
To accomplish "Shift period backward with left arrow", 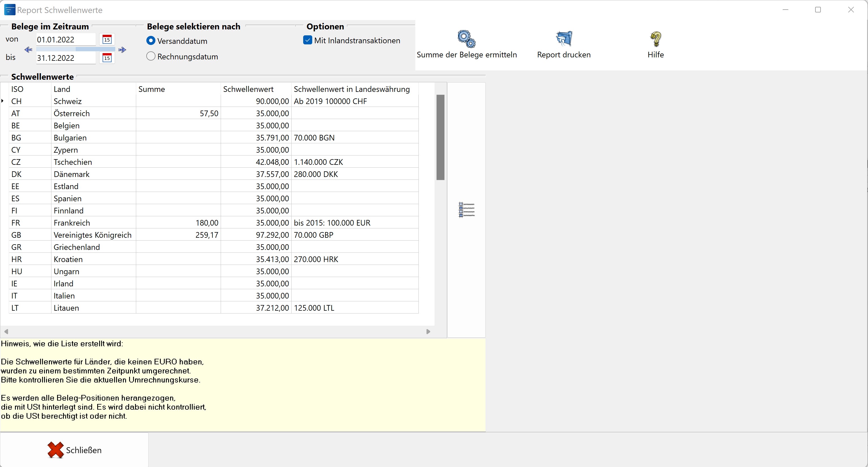I will [28, 49].
